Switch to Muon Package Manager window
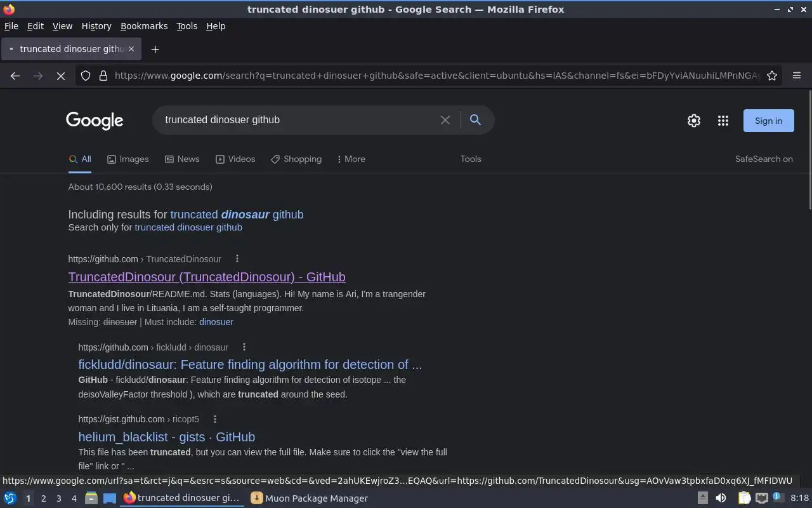 coord(310,498)
